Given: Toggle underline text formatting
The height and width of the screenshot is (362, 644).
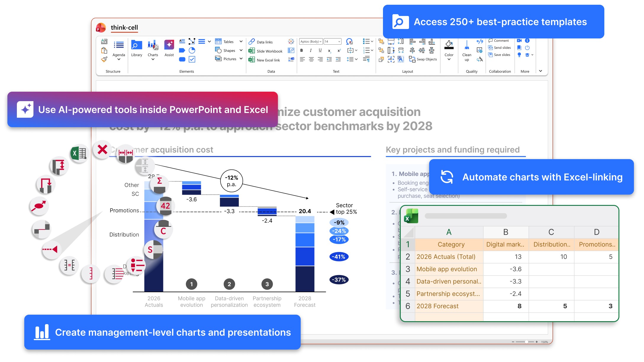Looking at the screenshot, I should click(x=320, y=50).
